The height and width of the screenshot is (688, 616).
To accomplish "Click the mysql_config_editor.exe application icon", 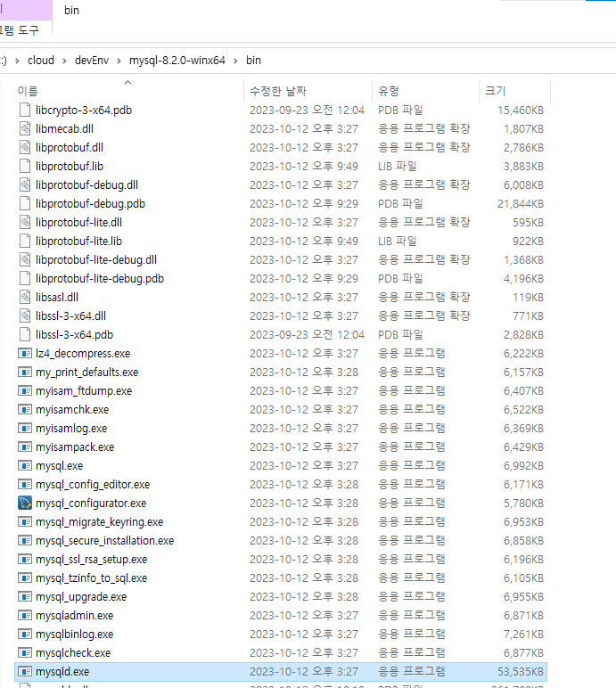I will coord(25,485).
